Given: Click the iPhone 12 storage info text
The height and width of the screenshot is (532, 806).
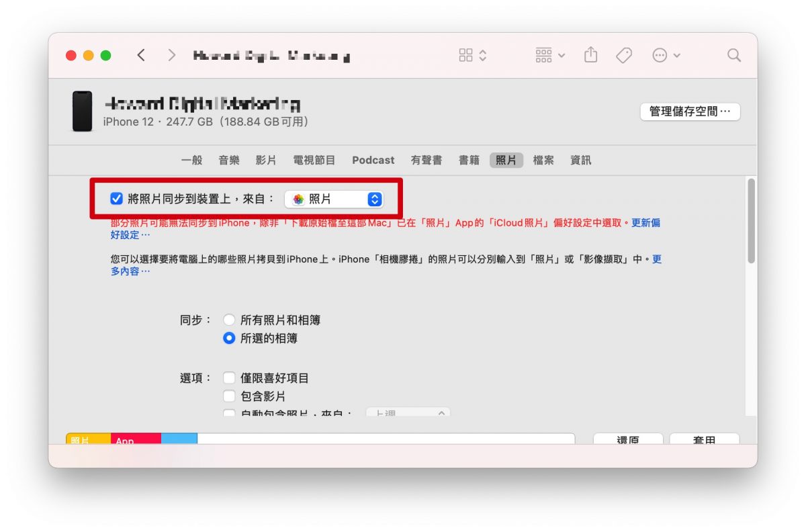Looking at the screenshot, I should [206, 122].
